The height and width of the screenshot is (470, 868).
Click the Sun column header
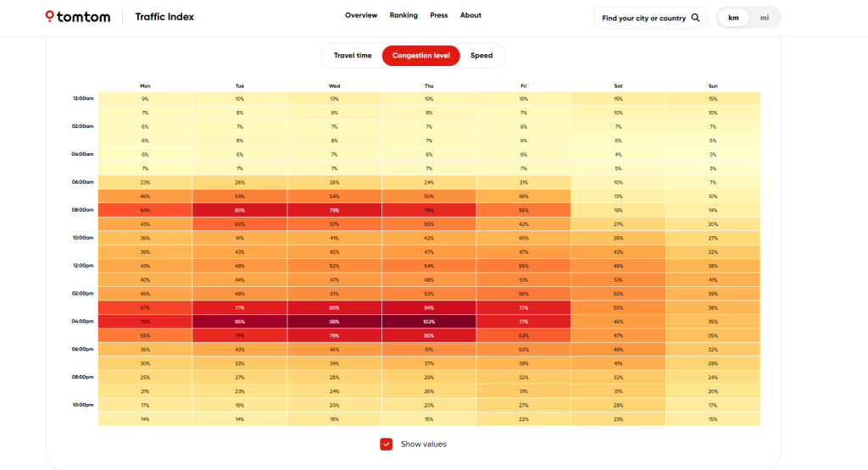tap(713, 86)
